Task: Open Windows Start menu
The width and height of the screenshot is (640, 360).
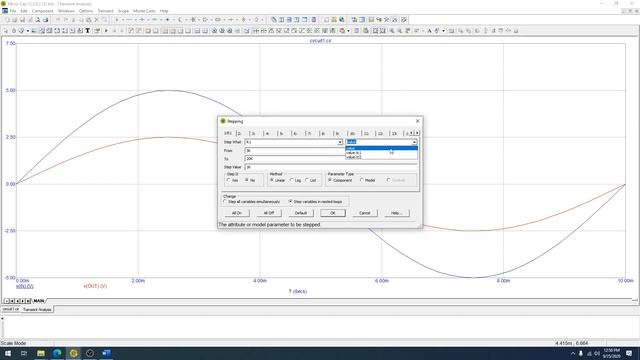Action: point(8,353)
